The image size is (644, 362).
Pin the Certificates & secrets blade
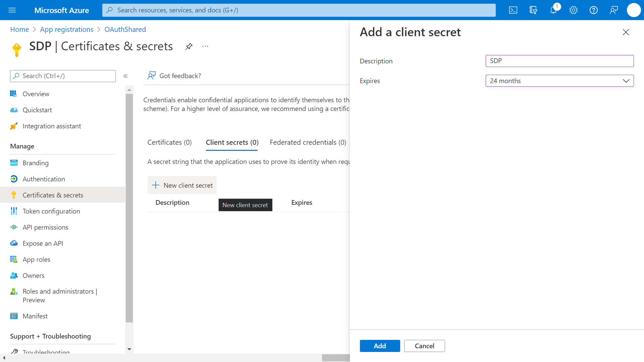pyautogui.click(x=189, y=46)
